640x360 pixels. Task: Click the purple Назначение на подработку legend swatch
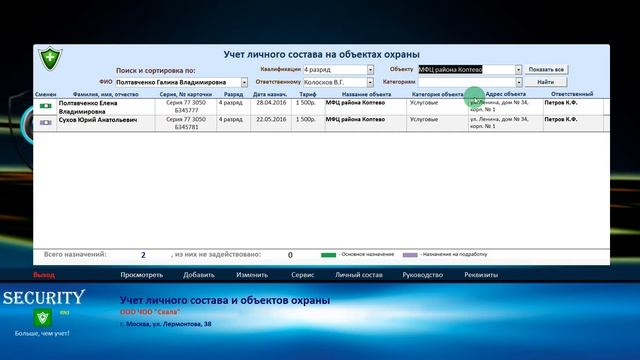pyautogui.click(x=410, y=255)
